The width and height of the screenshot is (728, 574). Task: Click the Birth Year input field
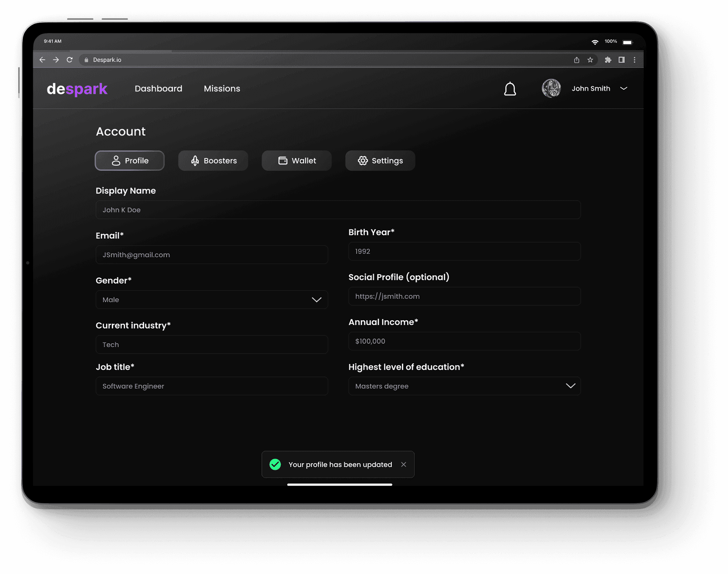(465, 251)
